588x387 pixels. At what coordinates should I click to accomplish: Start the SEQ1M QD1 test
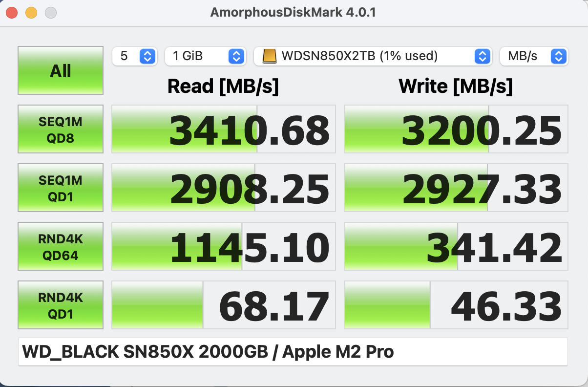click(61, 188)
